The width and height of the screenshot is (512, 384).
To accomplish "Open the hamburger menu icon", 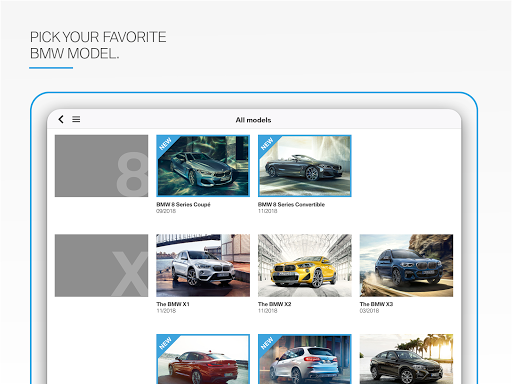I will tap(76, 119).
